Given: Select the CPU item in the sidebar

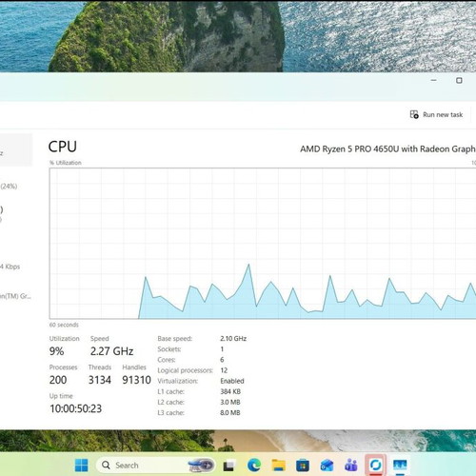Looking at the screenshot, I should pos(16,149).
